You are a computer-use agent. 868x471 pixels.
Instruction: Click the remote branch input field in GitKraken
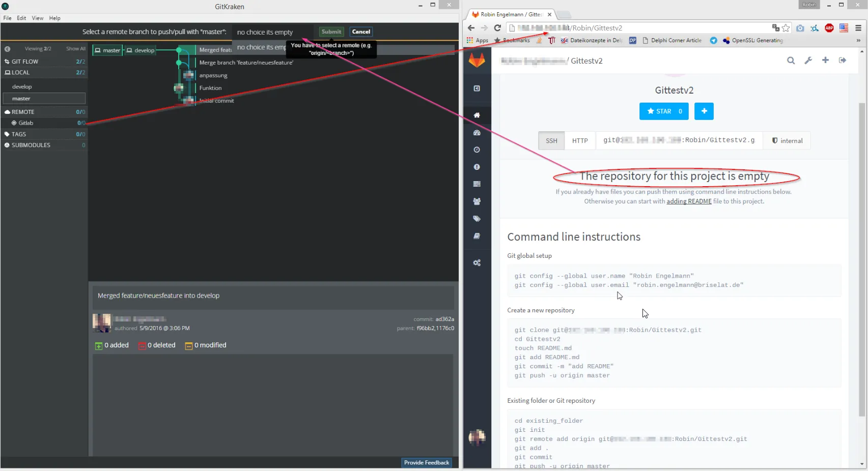tap(273, 32)
